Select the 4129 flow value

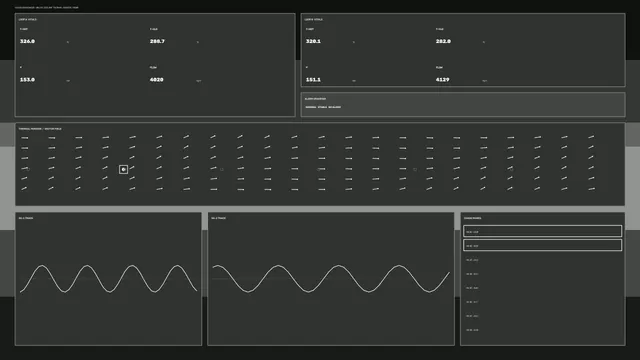442,80
